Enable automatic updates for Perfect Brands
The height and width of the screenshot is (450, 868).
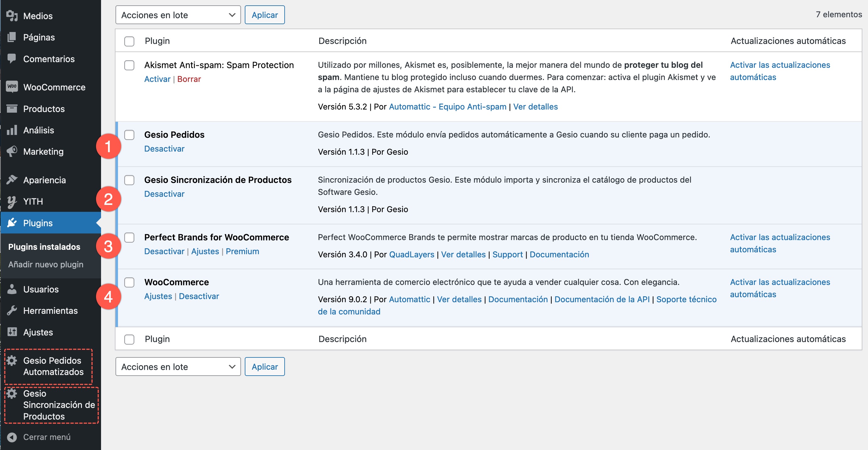coord(780,243)
